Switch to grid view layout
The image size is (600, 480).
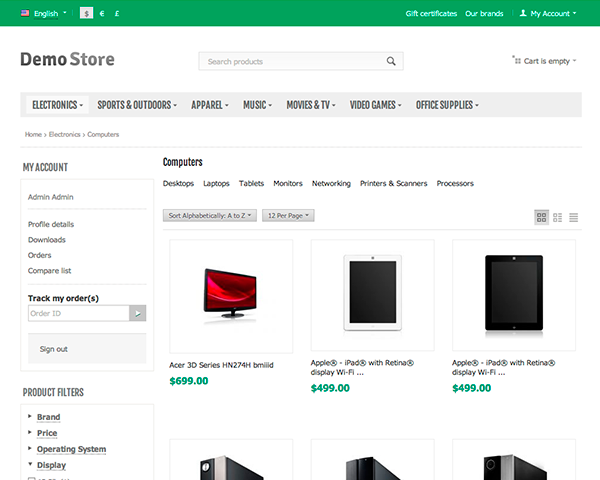click(541, 217)
